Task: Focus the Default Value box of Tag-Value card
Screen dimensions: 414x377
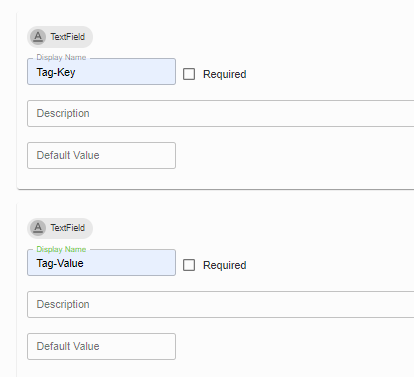Action: pyautogui.click(x=101, y=346)
